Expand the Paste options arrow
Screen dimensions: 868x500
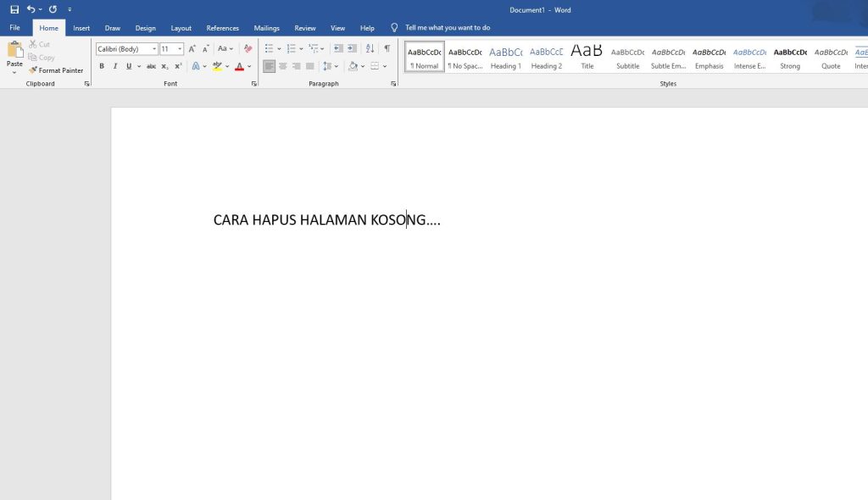14,73
